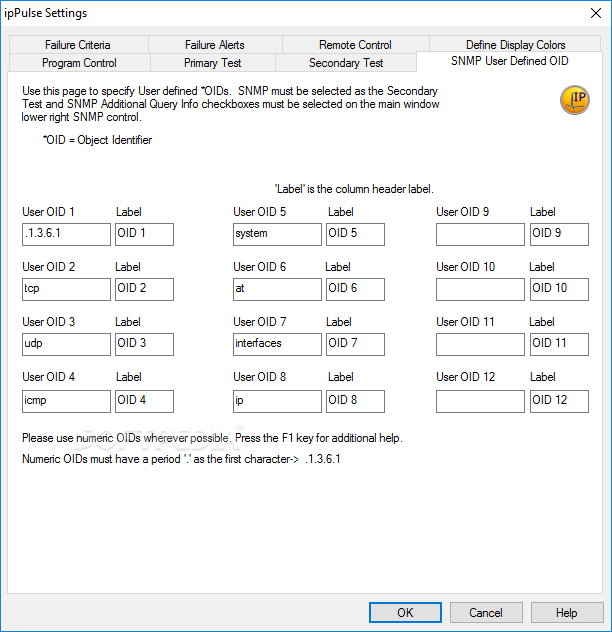The width and height of the screenshot is (612, 632).
Task: Click the 'User OID 1' caption
Action: [48, 212]
